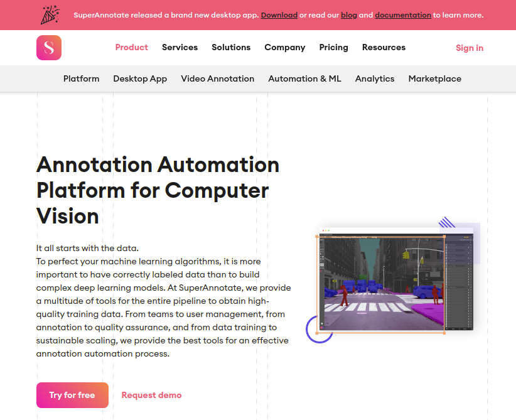Open the blog link in the banner
Viewport: 516px width, 420px height.
coord(349,15)
